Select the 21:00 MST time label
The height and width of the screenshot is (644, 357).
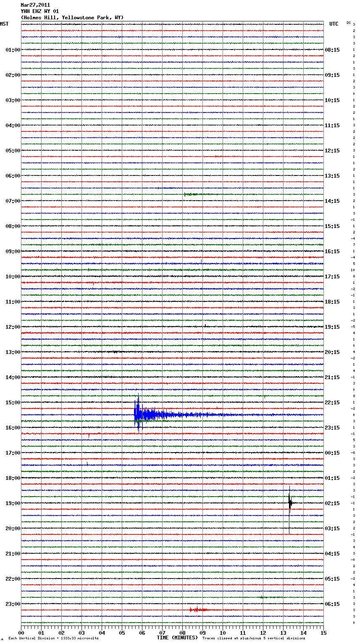(13, 554)
